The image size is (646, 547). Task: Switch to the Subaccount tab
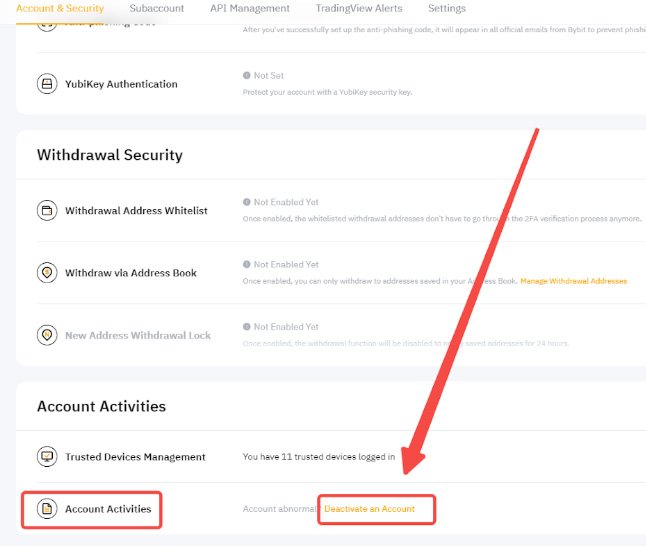coord(157,8)
